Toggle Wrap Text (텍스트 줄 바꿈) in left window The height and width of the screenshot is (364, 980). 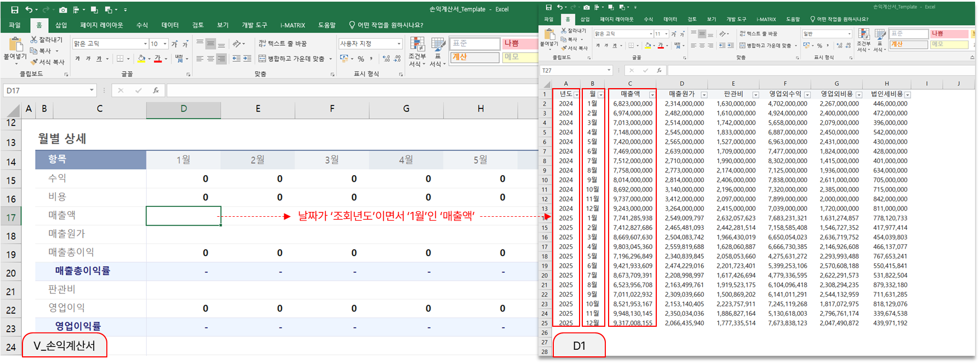(x=283, y=44)
